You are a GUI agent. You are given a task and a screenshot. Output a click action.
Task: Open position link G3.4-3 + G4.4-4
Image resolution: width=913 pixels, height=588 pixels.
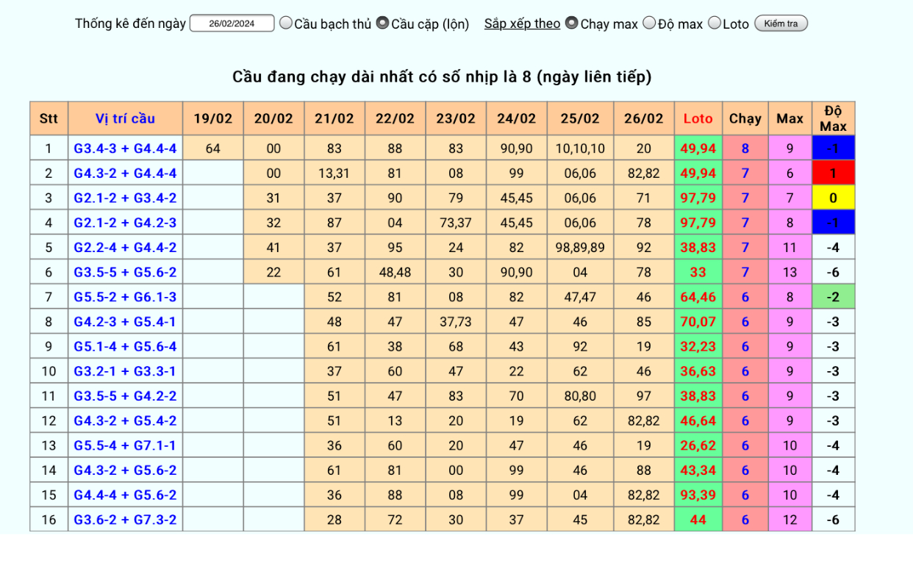pyautogui.click(x=125, y=148)
